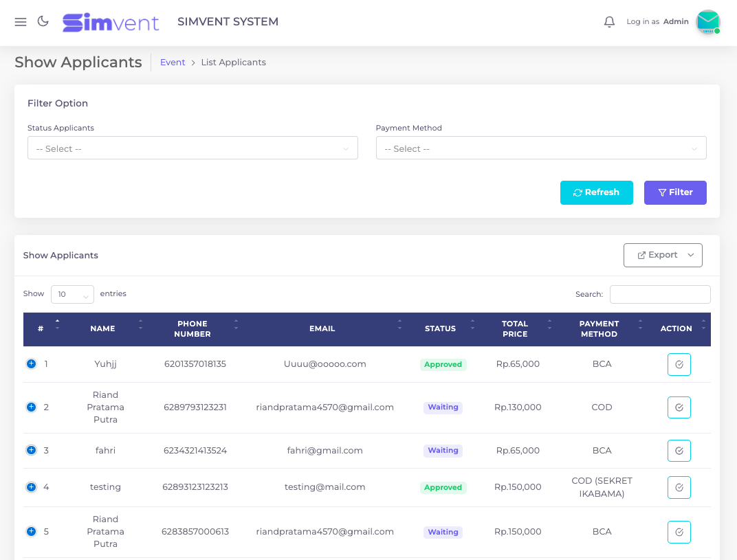Open the Export dropdown button
Viewport: 737px width, 560px height.
click(x=663, y=255)
